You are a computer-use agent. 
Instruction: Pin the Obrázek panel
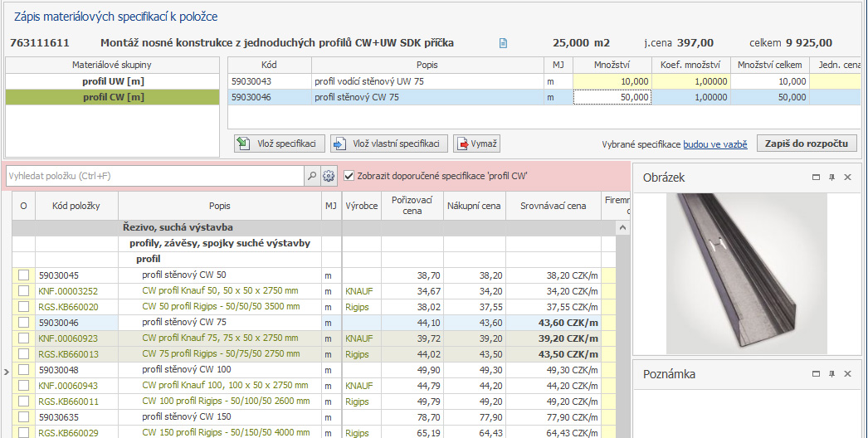click(x=831, y=178)
